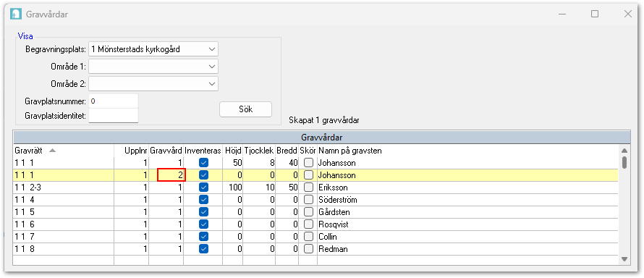Screen dimensions: 644x278
Task: Toggle Inventeras checkbox for Redman
Action: pyautogui.click(x=203, y=249)
